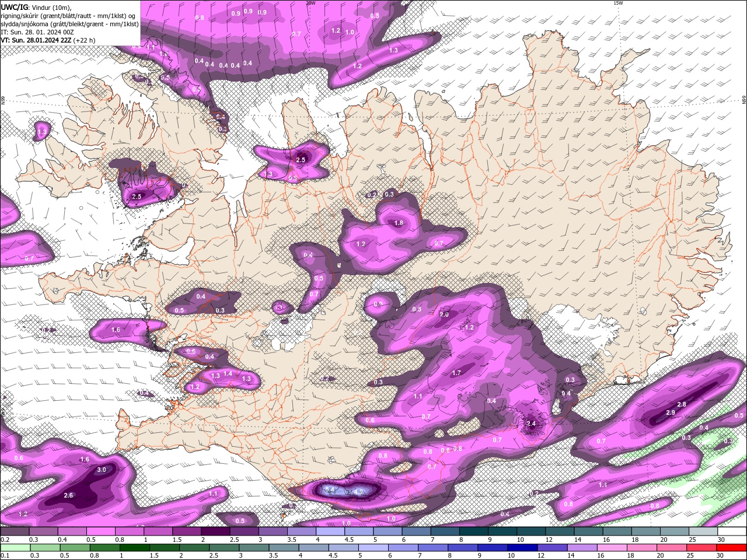Screen dimensions: 747x560
Task: Click the darkest purple swatch labeled 2 in top legend row
Action: point(215,531)
